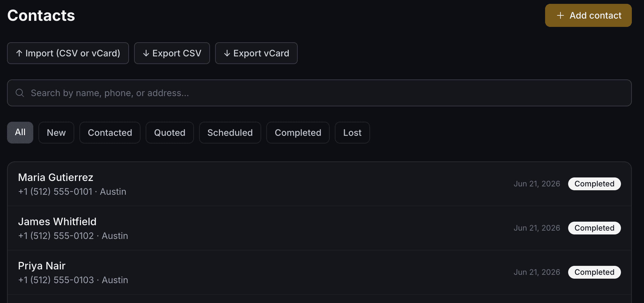
Task: Select the All filter tab
Action: point(20,133)
